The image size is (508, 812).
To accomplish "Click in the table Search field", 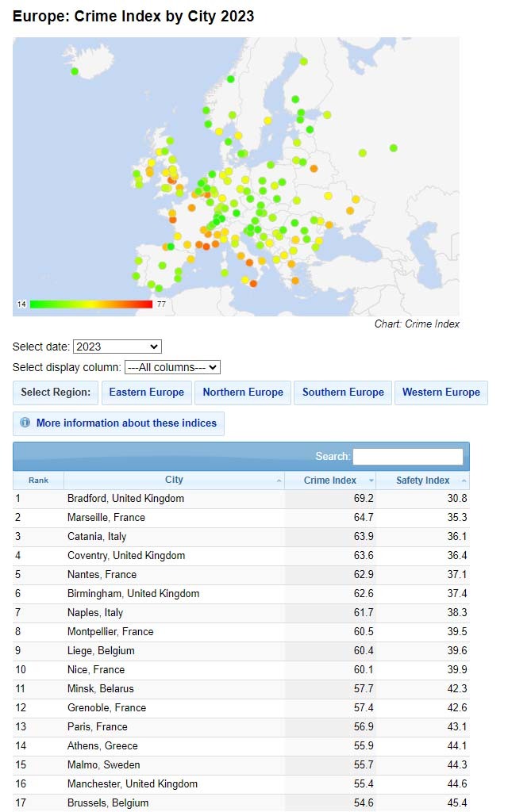I will 407,457.
